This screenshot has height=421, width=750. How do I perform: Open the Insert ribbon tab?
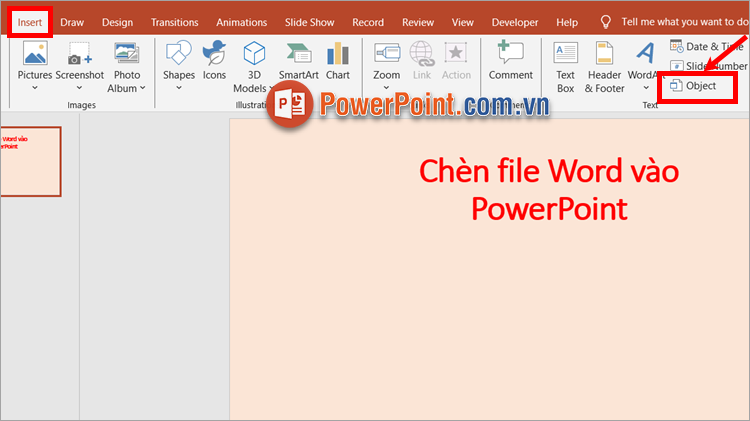[x=30, y=22]
